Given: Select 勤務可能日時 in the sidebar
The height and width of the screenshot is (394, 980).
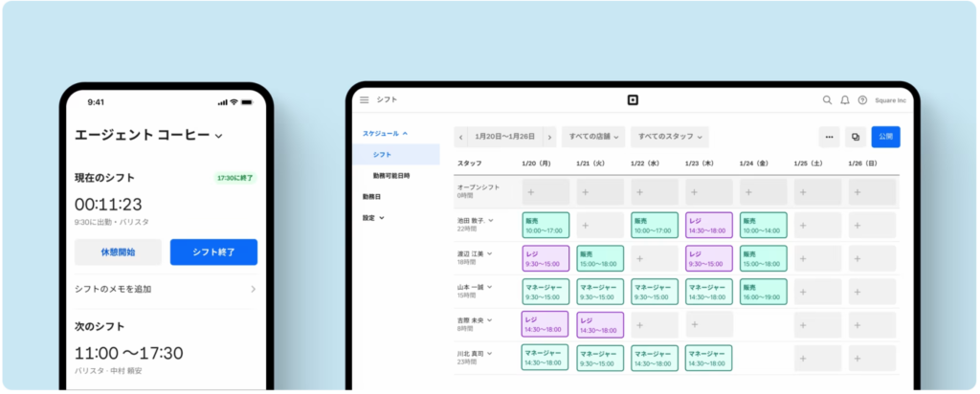Looking at the screenshot, I should pos(393,176).
